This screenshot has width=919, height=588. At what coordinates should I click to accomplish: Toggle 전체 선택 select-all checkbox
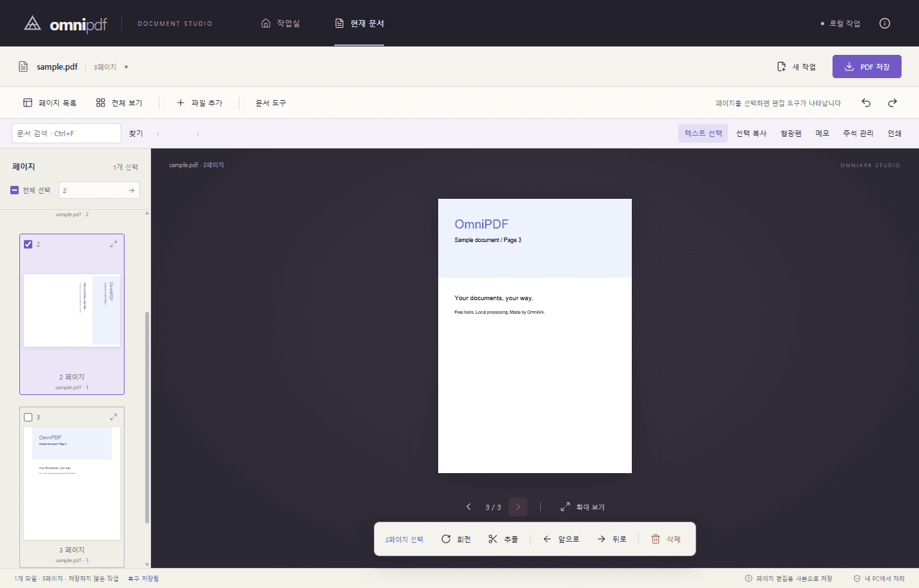click(15, 190)
